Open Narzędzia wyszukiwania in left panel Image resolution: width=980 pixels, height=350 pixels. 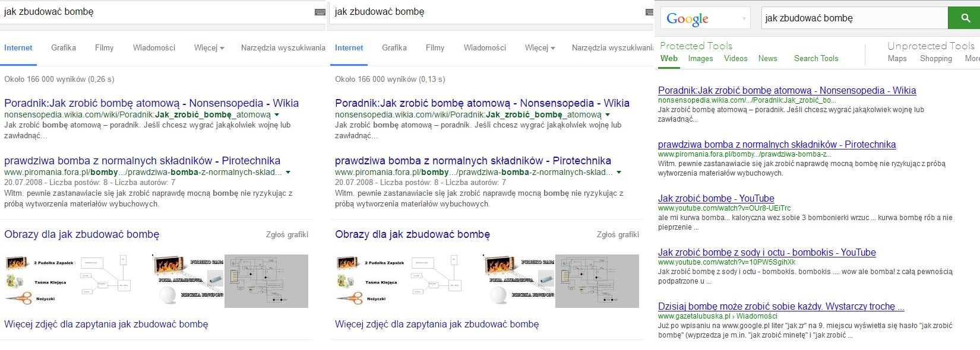point(283,47)
